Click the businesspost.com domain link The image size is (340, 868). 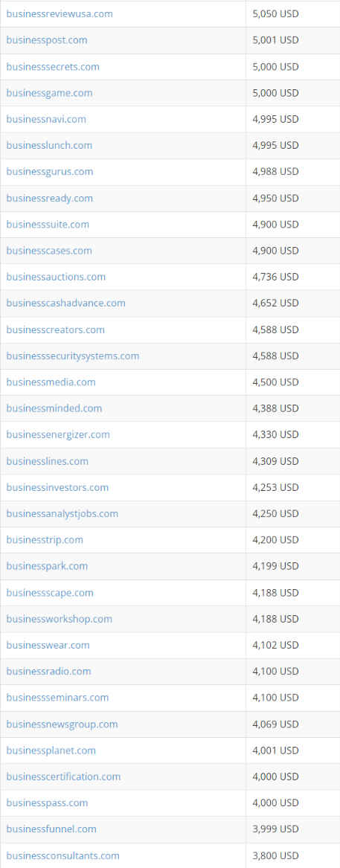point(47,40)
